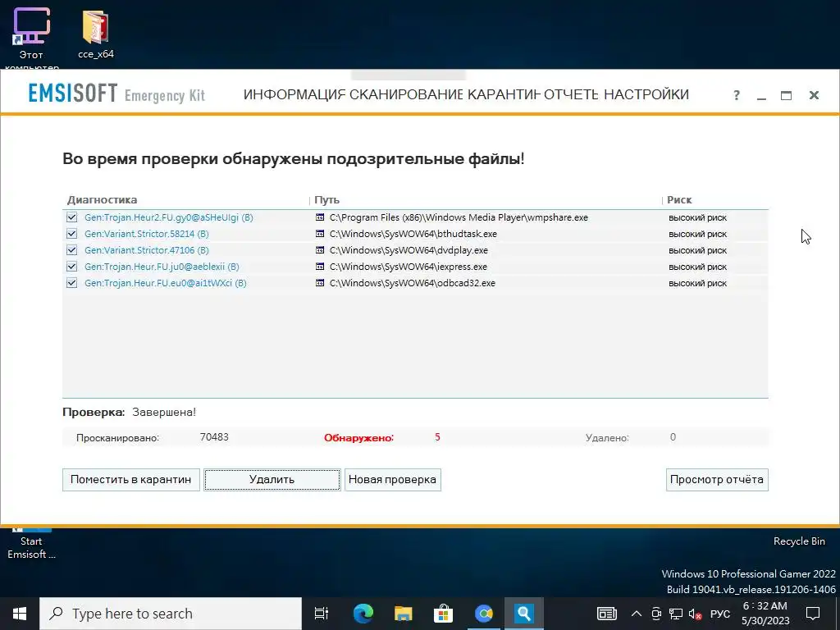Start a Новая проверка
Viewport: 840px width, 630px height.
392,479
